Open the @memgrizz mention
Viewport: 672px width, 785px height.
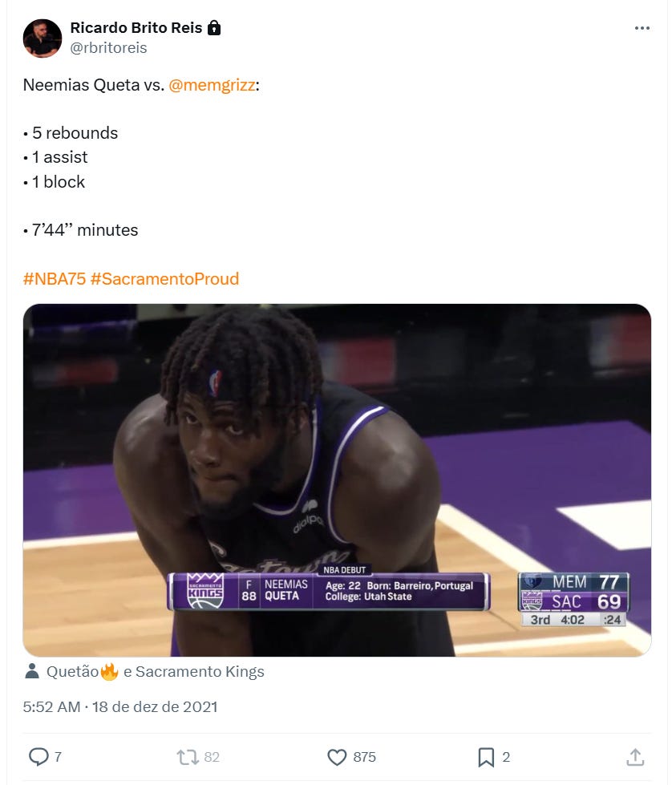click(x=212, y=85)
